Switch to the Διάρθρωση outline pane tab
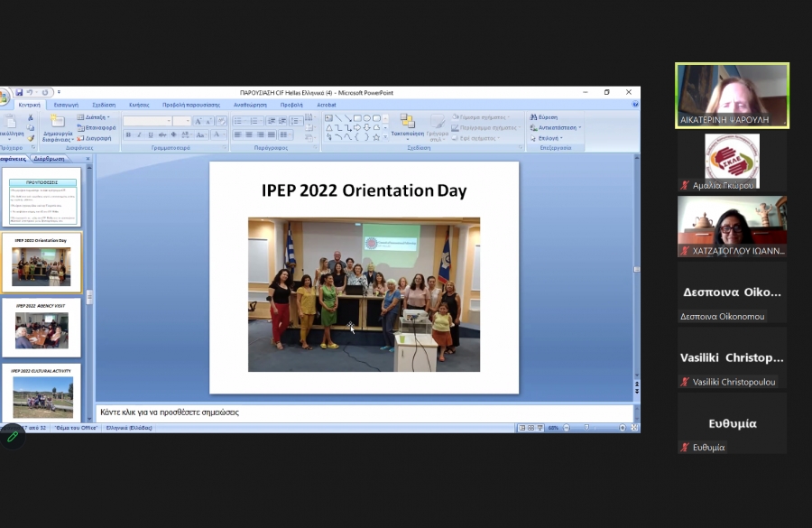The image size is (812, 528). coord(50,159)
